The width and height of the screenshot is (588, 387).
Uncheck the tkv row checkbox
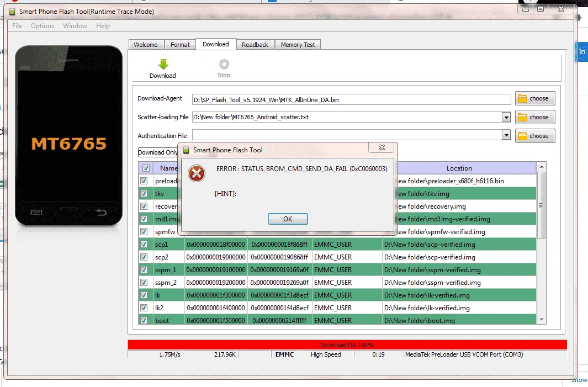pyautogui.click(x=144, y=193)
